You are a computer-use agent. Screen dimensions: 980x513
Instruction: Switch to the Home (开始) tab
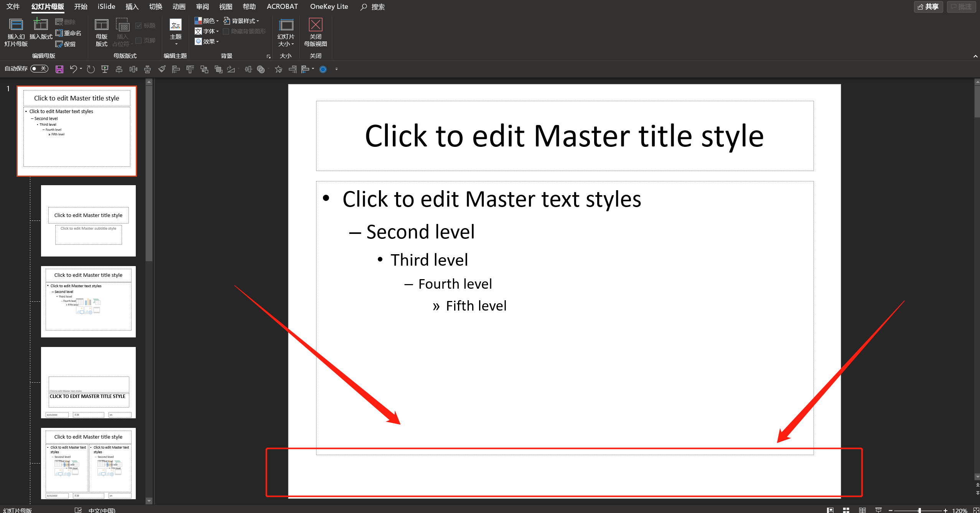81,7
